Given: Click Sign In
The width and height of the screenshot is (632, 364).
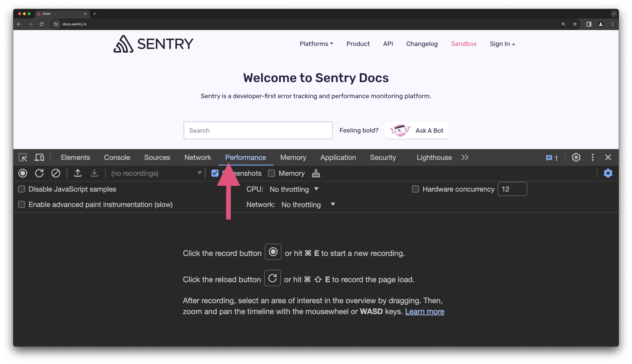Looking at the screenshot, I should 502,44.
